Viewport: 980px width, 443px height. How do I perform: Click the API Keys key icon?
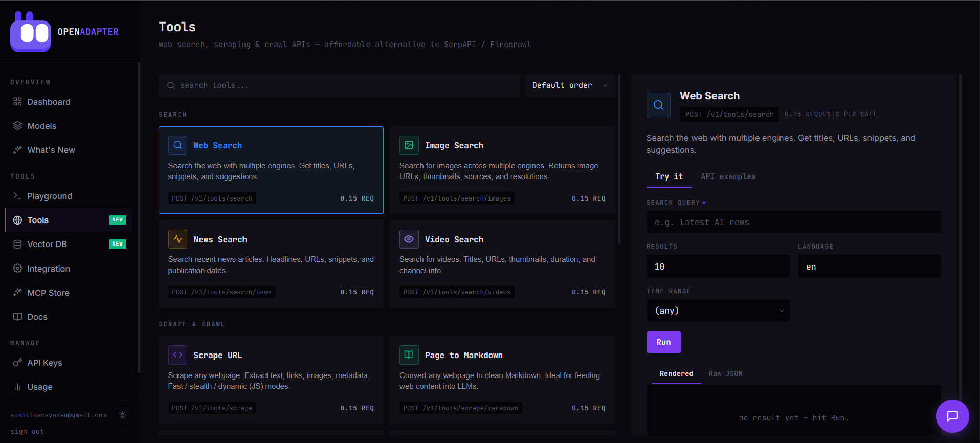point(17,363)
